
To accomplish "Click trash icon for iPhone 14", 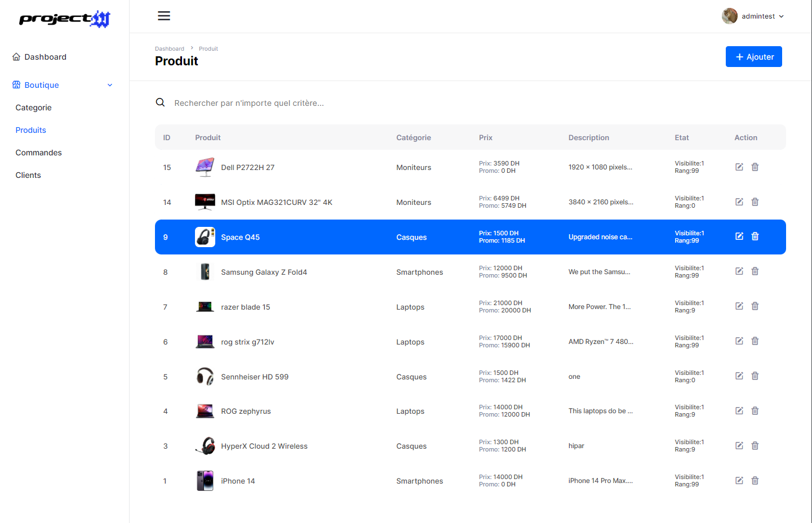I will click(x=755, y=481).
